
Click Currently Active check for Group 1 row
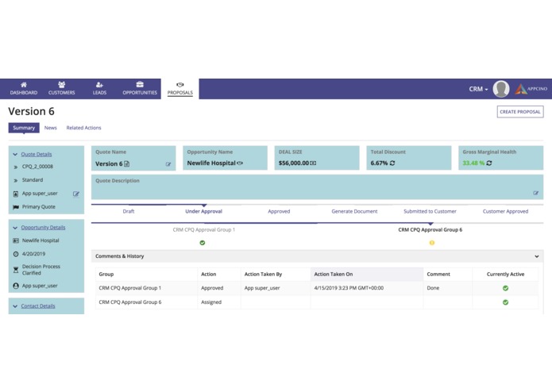coord(505,288)
